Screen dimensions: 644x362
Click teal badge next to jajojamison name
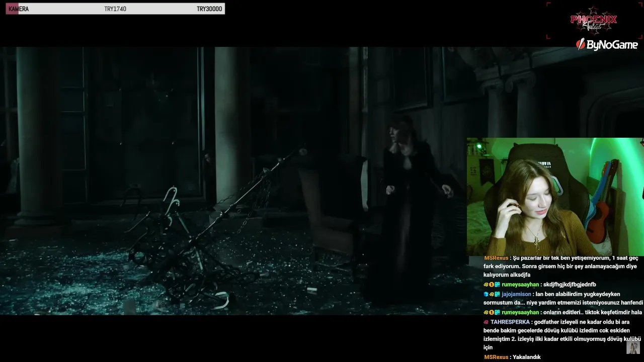(497, 294)
